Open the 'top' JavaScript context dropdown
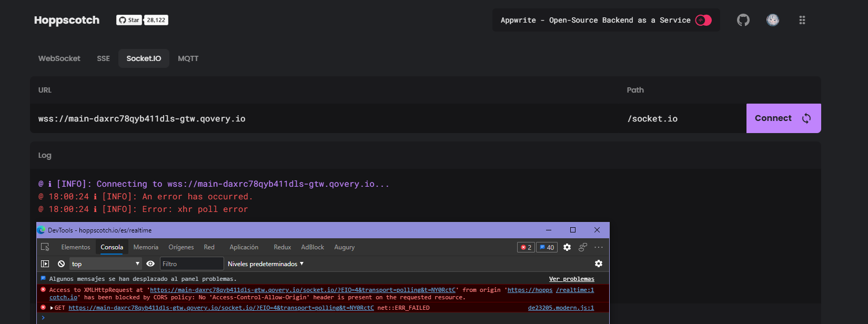Screen dimensions: 868x324 pos(106,264)
